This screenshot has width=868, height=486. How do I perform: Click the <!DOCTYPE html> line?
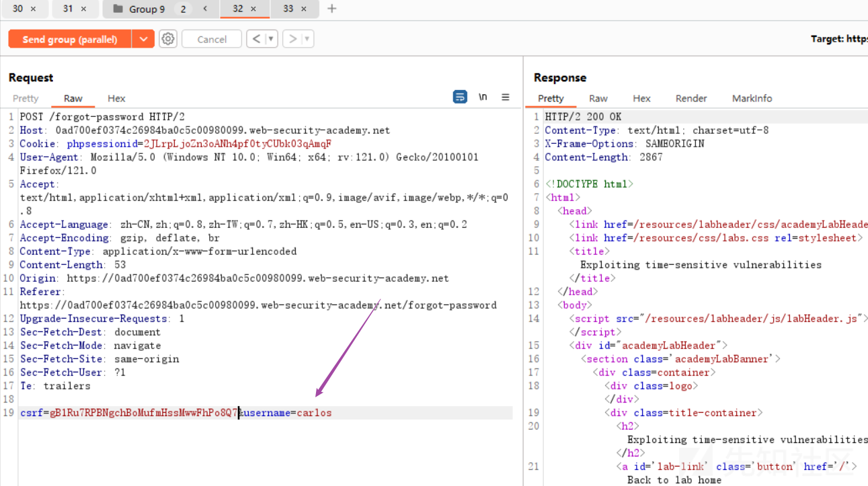tap(589, 184)
